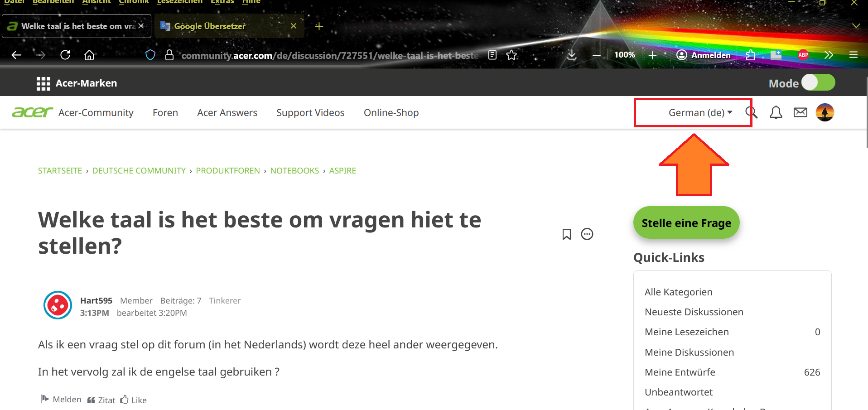Quote the post with Zitat

pos(101,400)
